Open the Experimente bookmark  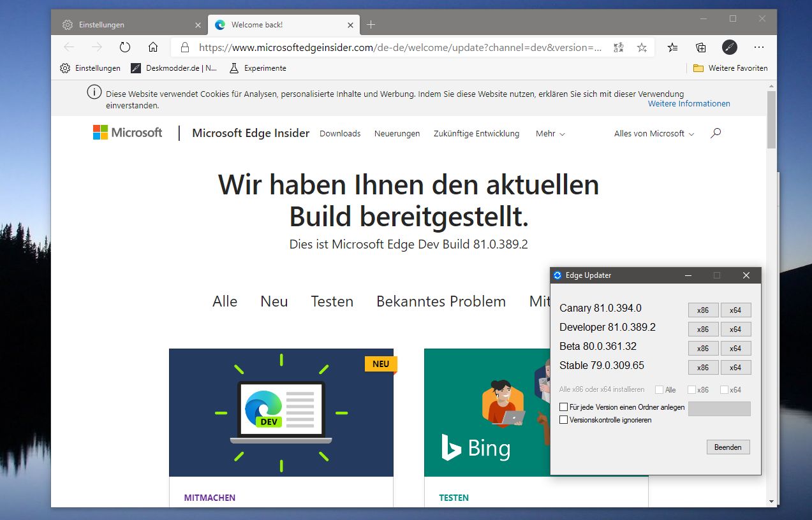click(x=258, y=68)
